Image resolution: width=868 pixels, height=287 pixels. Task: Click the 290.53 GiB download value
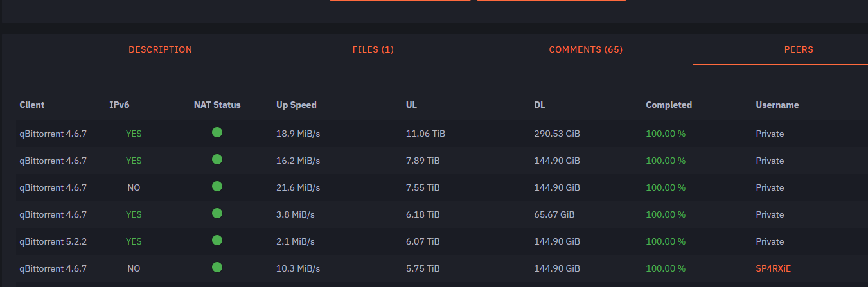(557, 134)
